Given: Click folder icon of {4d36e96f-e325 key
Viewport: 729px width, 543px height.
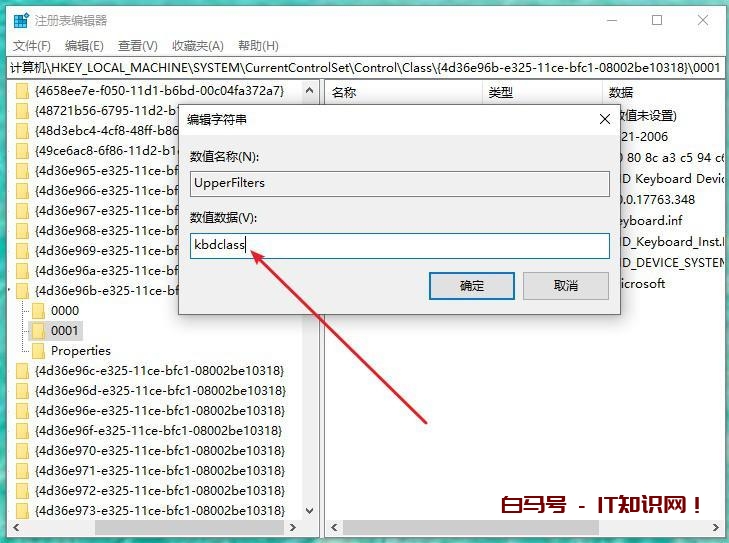Looking at the screenshot, I should [x=22, y=430].
